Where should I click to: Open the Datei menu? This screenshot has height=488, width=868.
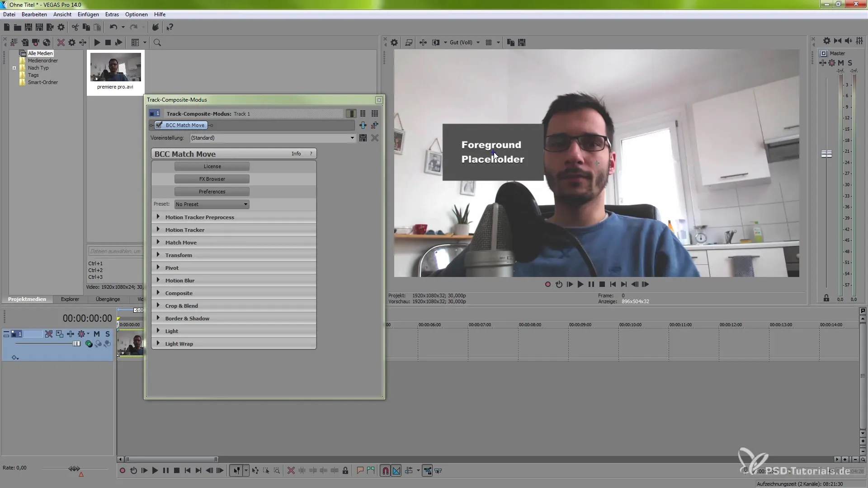[9, 14]
